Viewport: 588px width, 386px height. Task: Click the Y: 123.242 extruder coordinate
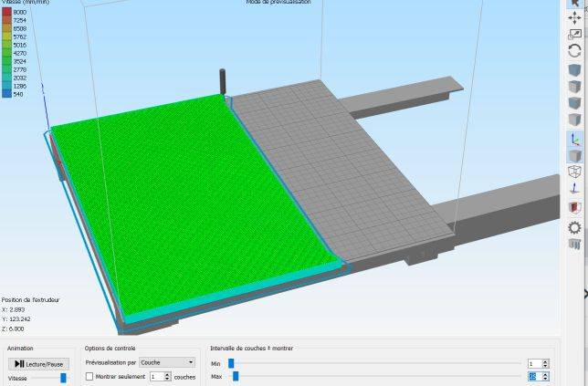16,318
